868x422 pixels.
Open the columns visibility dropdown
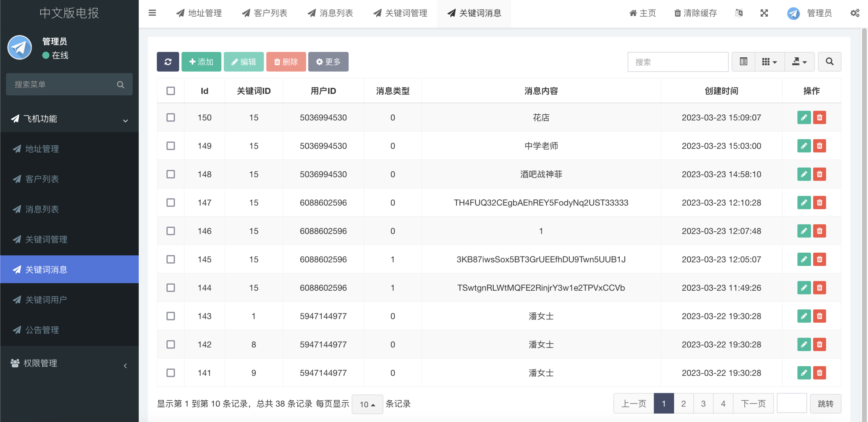[x=769, y=62]
